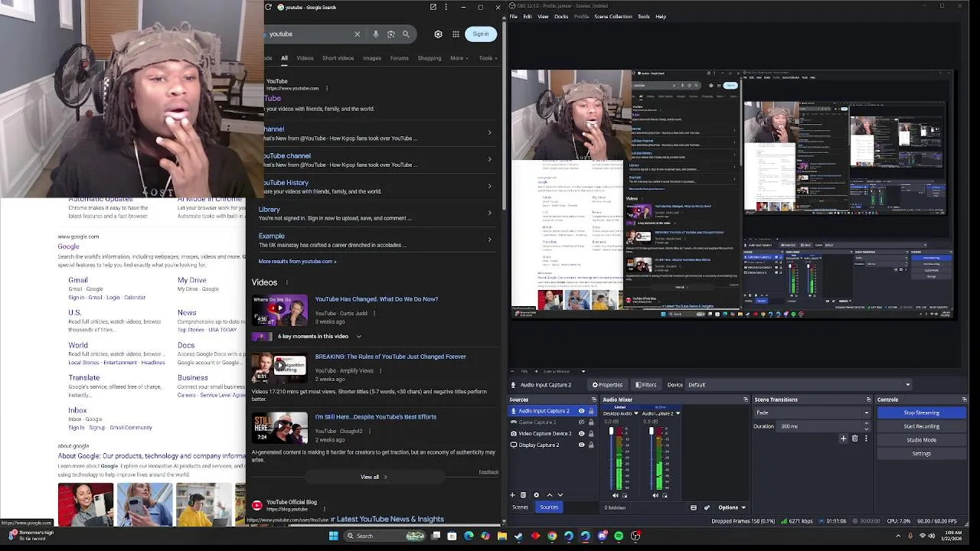Open Google Lens image search
The image size is (980, 551).
(390, 34)
